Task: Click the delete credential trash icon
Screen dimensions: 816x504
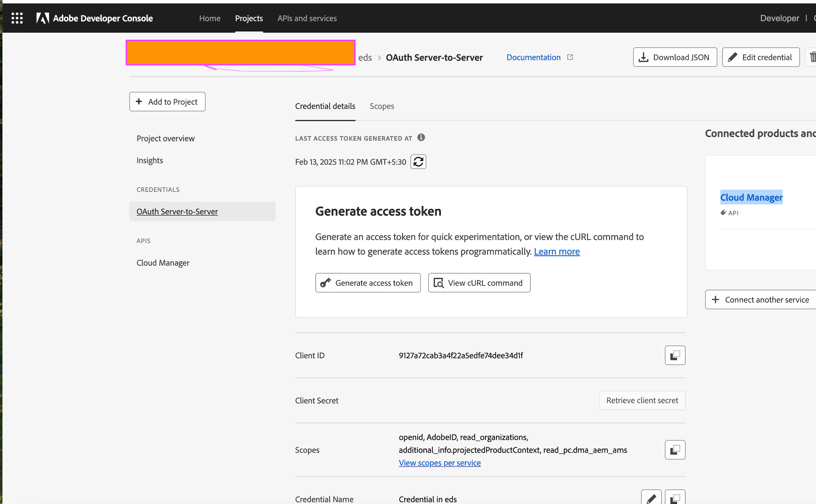Action: pos(812,57)
